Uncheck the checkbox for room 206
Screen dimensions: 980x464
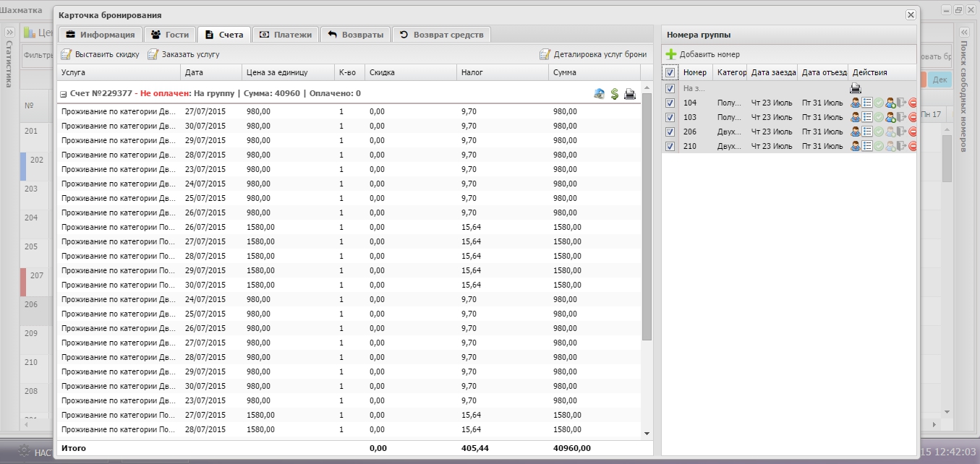[670, 132]
